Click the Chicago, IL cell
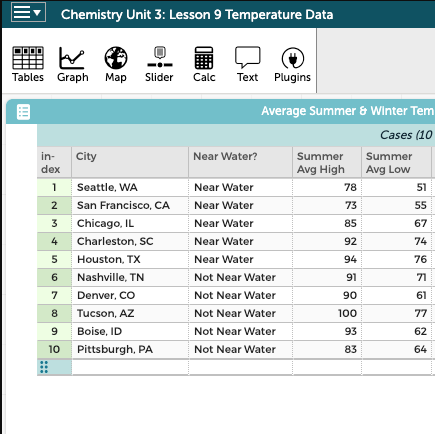 (x=130, y=223)
